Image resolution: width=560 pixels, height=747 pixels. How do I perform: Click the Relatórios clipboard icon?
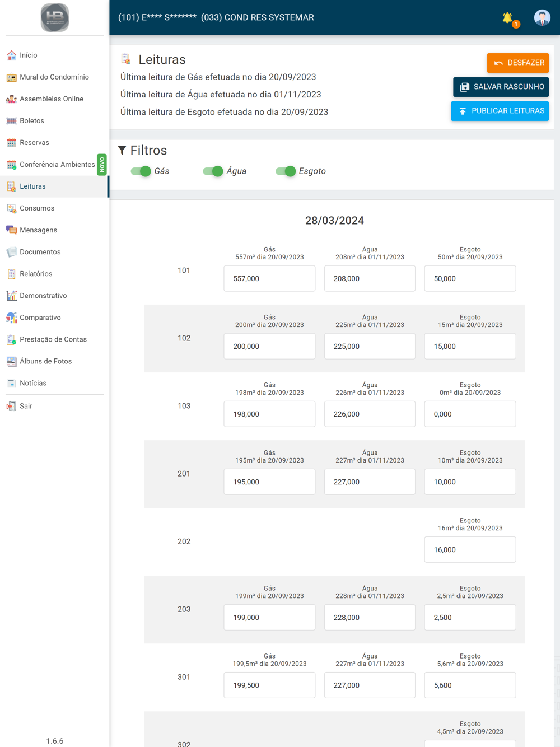coord(11,273)
